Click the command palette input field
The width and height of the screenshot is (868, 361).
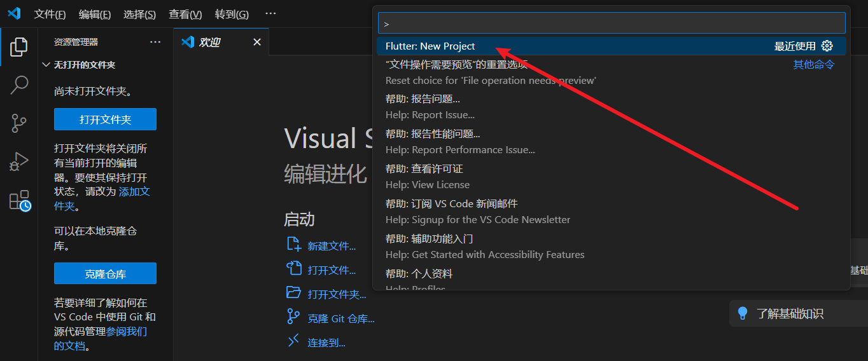[x=611, y=23]
